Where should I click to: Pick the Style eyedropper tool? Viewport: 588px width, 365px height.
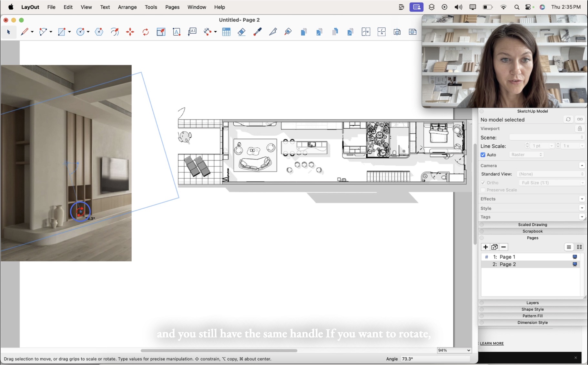pyautogui.click(x=257, y=32)
